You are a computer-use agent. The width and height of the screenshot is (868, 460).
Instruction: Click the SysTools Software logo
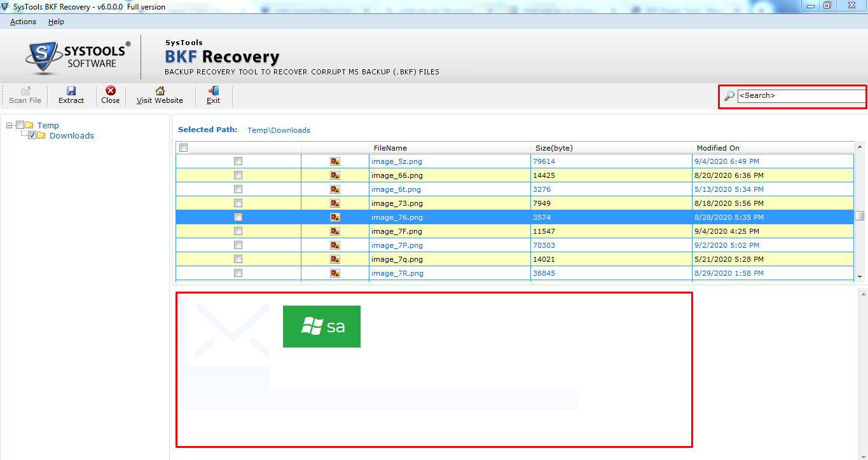(78, 57)
